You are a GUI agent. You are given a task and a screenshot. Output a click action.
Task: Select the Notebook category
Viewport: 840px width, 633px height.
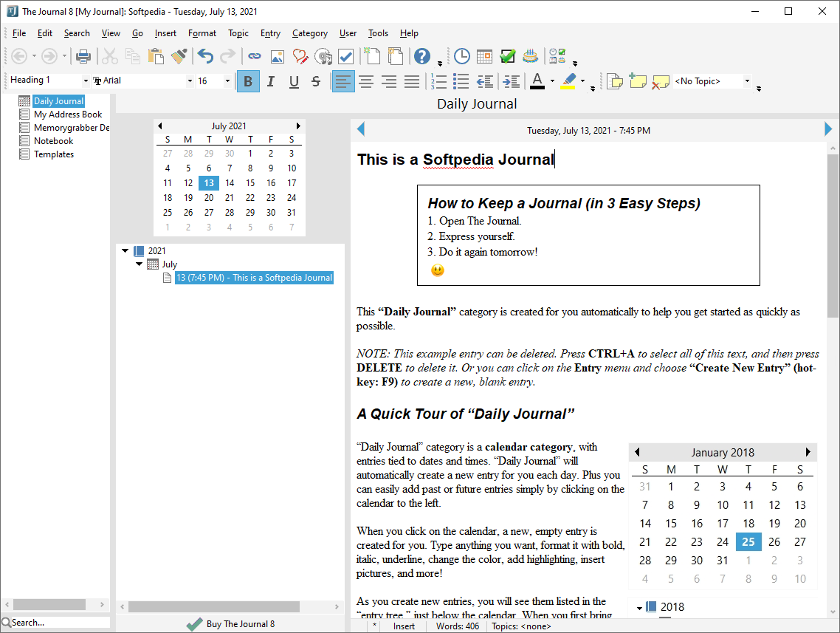(54, 141)
